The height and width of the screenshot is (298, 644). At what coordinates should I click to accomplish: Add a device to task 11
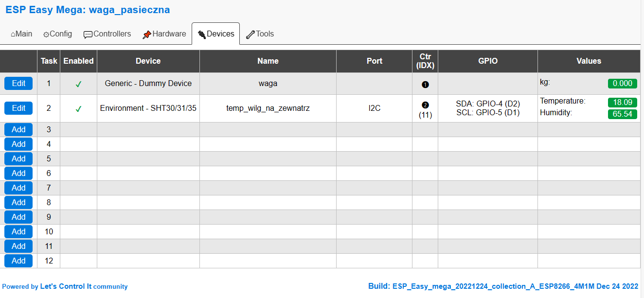[x=18, y=246]
